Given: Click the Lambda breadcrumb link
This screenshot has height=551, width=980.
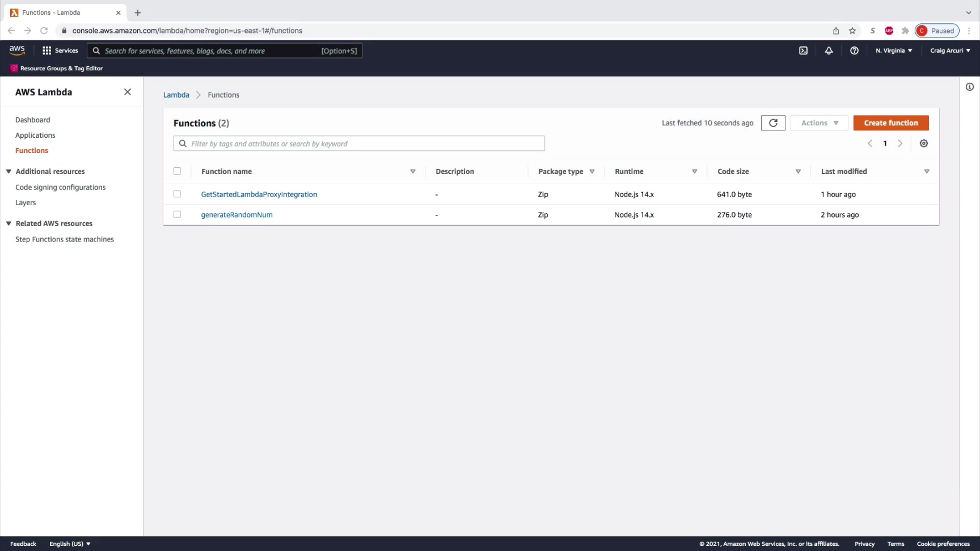Looking at the screenshot, I should coord(176,95).
